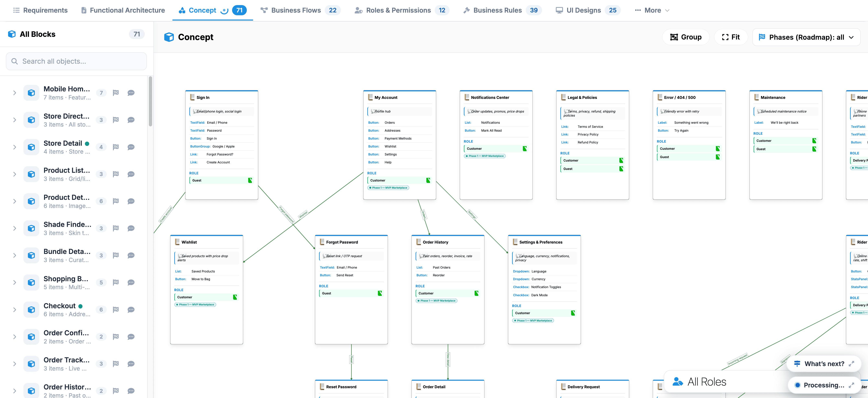
Task: Click the Notification Toggles checkbox item
Action: 544,287
